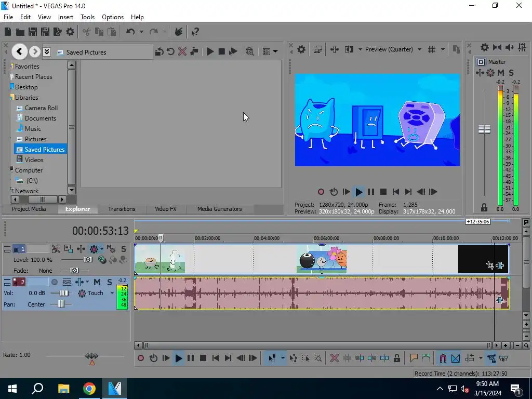Refresh the Explorer file list

(x=170, y=51)
